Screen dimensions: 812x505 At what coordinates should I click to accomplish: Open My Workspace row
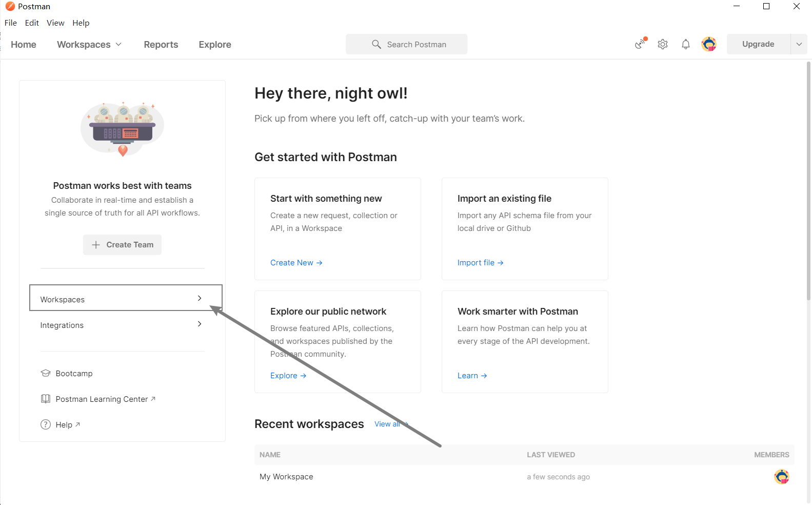pos(524,477)
